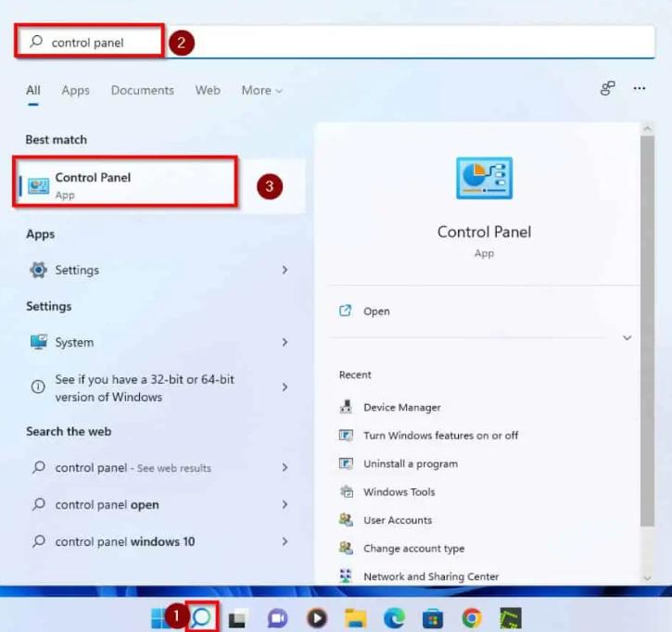The image size is (672, 632).
Task: Click the magnifier icon inside the search box
Action: (x=36, y=42)
